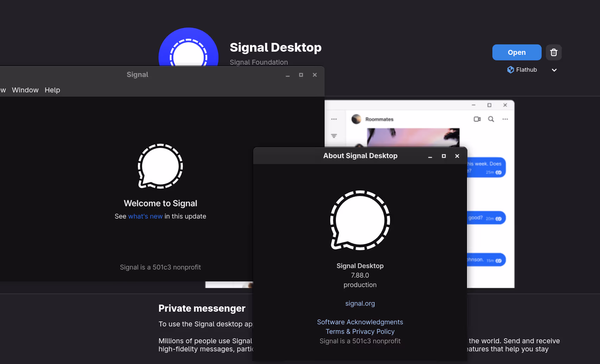Image resolution: width=600 pixels, height=364 pixels.
Task: Expand the Flathub source dropdown arrow
Action: [x=554, y=70]
